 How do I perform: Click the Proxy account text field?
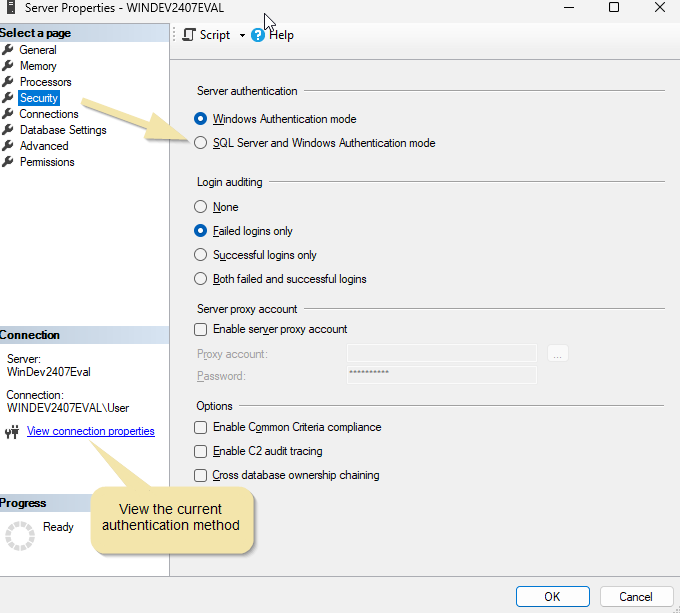pyautogui.click(x=441, y=353)
